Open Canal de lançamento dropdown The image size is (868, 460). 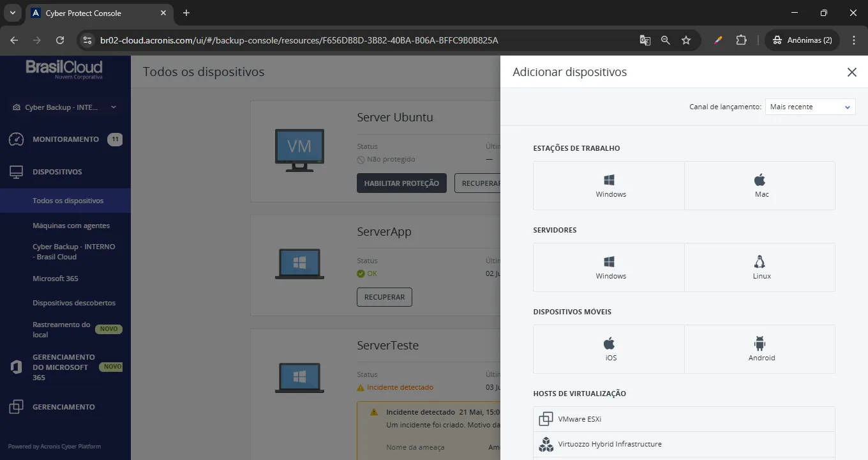[x=810, y=107]
